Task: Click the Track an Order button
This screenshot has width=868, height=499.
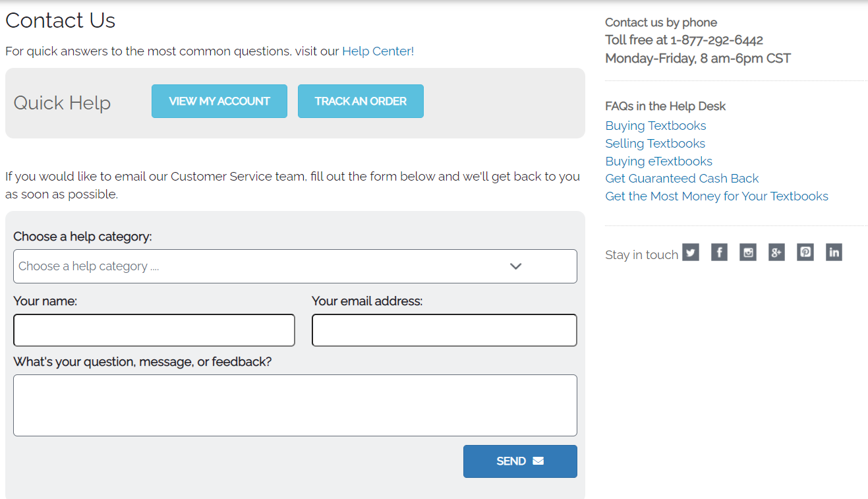Action: (361, 102)
